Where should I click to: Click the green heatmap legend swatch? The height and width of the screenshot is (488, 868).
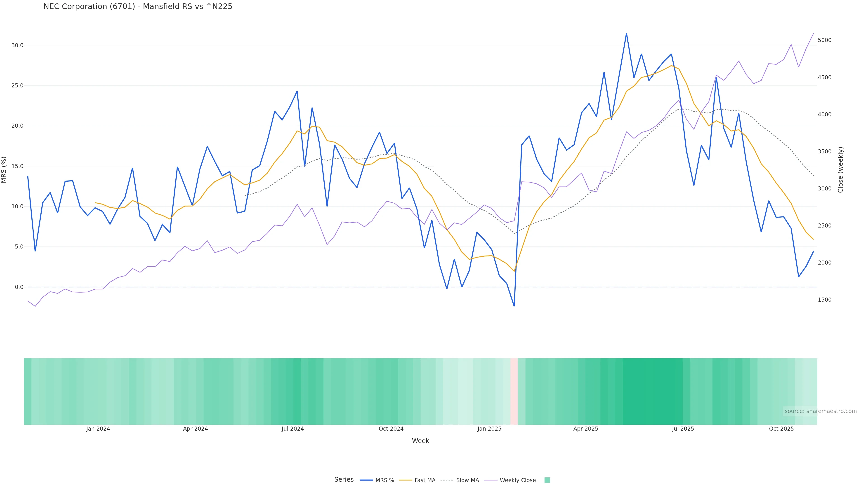click(x=547, y=480)
